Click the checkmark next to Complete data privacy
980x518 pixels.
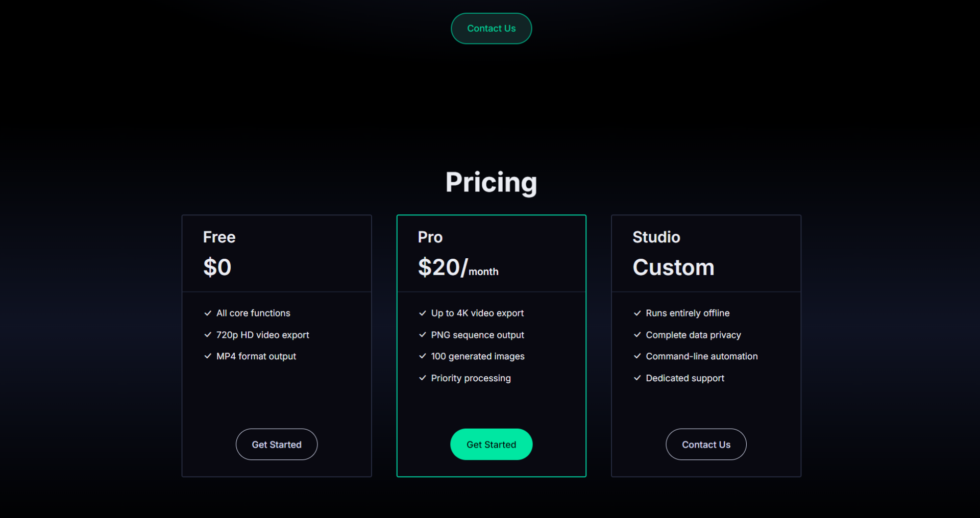637,335
